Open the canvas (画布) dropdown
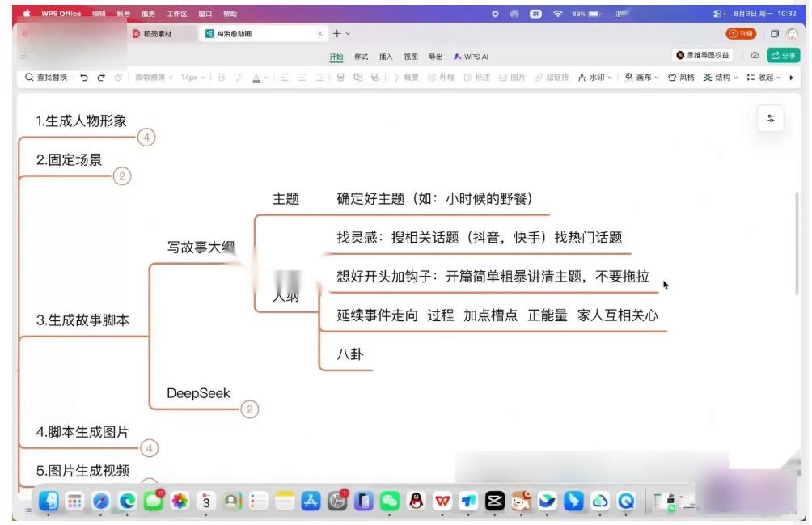812x525 pixels. [641, 77]
